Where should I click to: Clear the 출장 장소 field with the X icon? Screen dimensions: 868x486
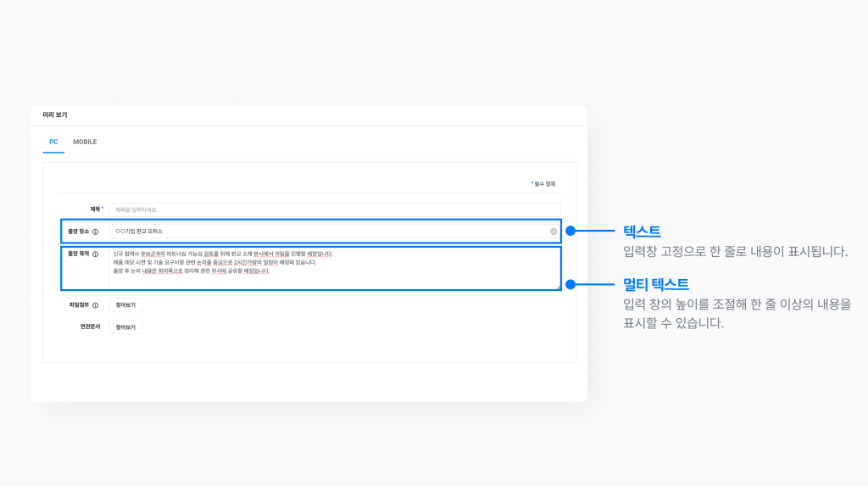(x=554, y=232)
